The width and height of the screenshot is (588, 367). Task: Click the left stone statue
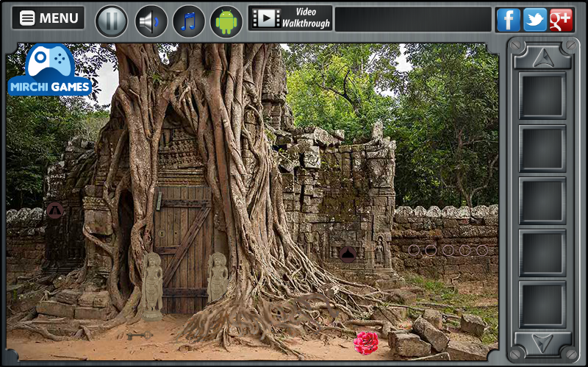point(152,286)
